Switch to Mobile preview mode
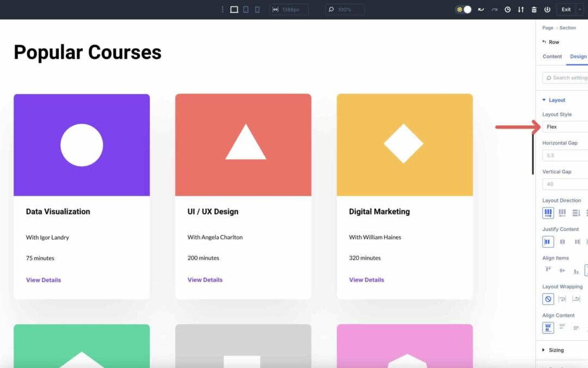 click(257, 9)
